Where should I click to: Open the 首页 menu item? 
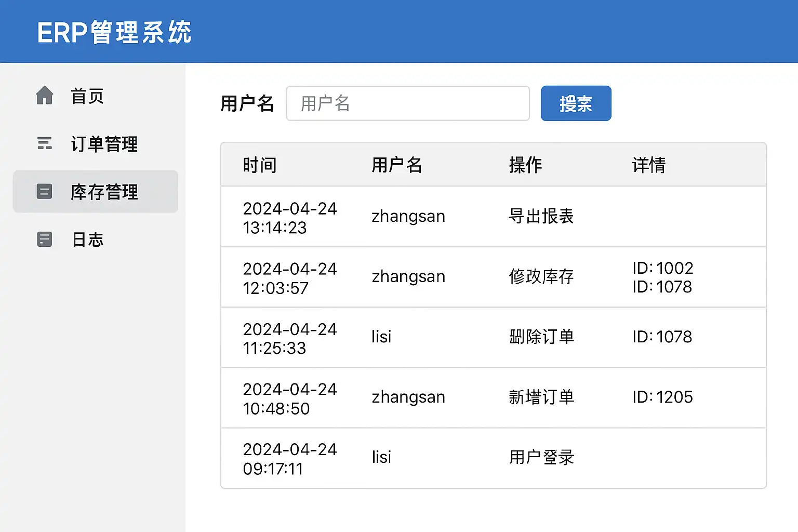point(87,96)
